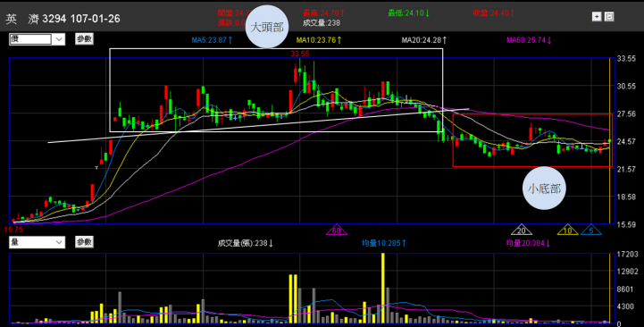The height and width of the screenshot is (327, 644).
Task: Click the MA10:23.76 indicator label
Action: [320, 40]
